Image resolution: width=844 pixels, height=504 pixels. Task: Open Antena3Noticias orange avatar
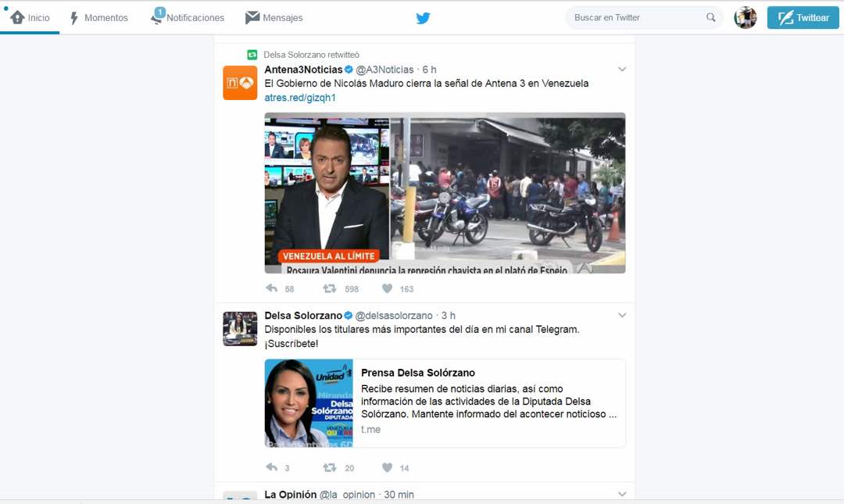tap(240, 82)
